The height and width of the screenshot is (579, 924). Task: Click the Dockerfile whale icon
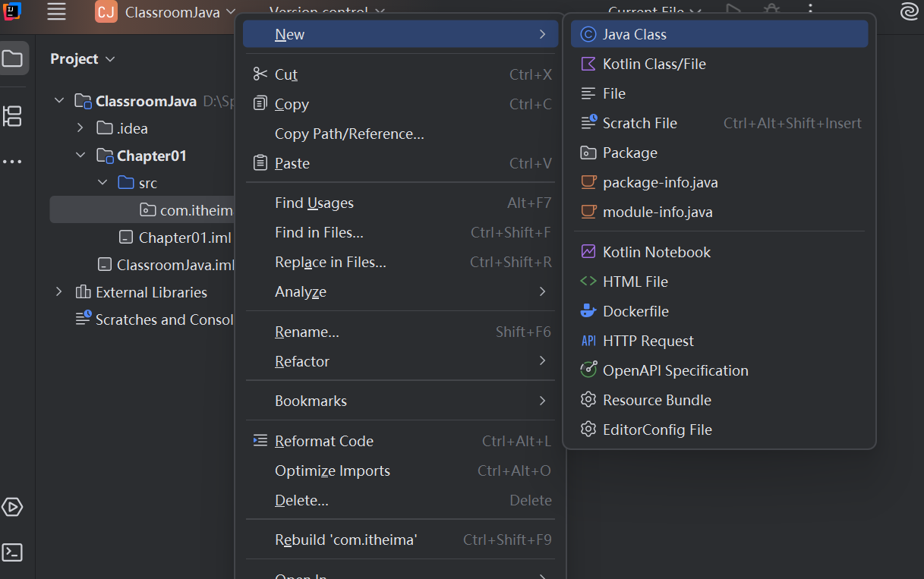(588, 310)
